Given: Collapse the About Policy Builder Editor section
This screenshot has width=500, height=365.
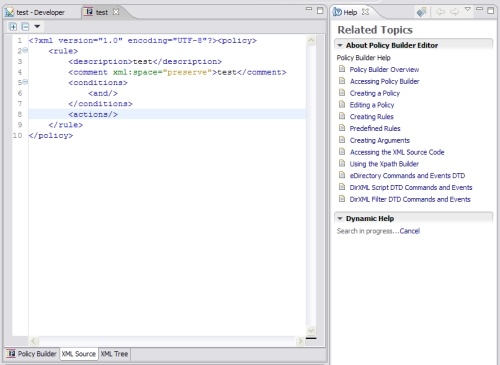Looking at the screenshot, I should (340, 45).
